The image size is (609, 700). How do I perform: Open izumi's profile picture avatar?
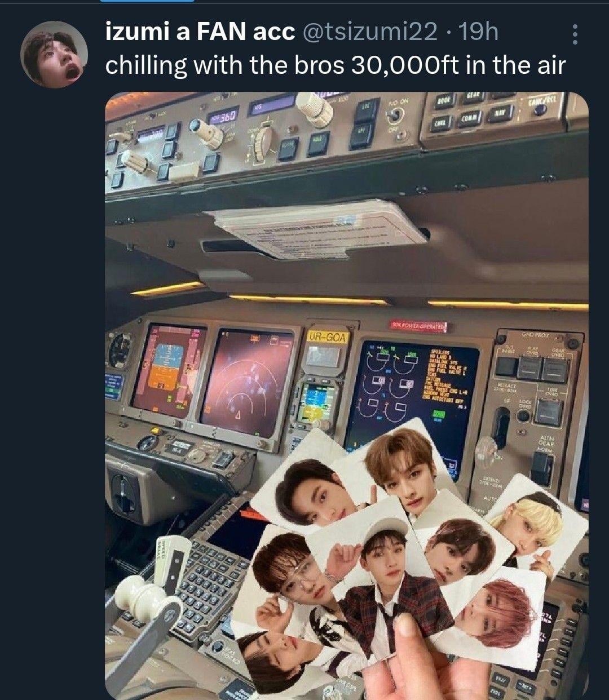click(54, 55)
